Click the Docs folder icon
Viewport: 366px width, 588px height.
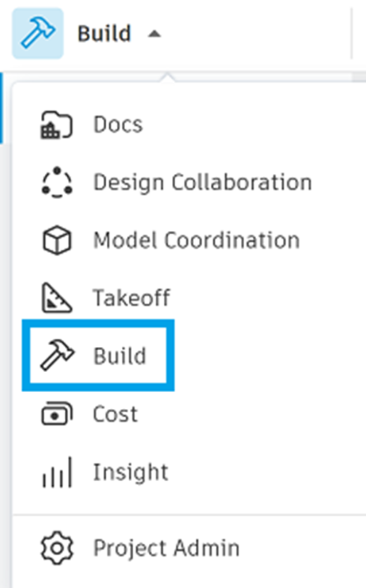pos(56,125)
